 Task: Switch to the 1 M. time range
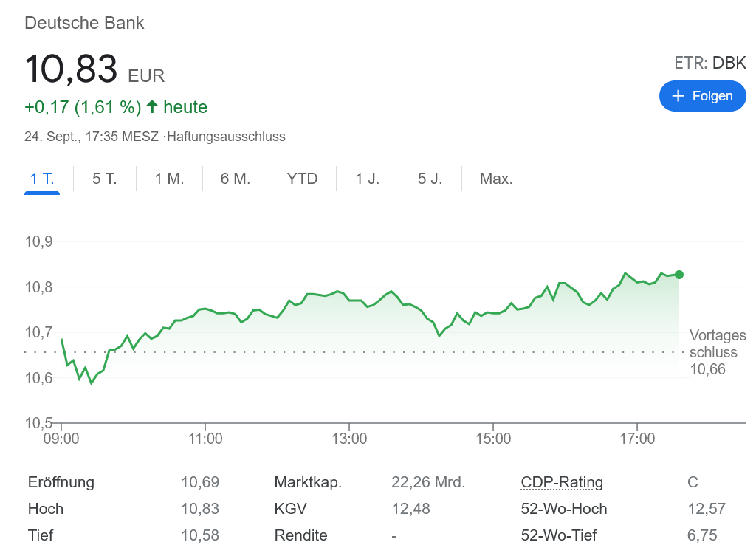pos(169,178)
